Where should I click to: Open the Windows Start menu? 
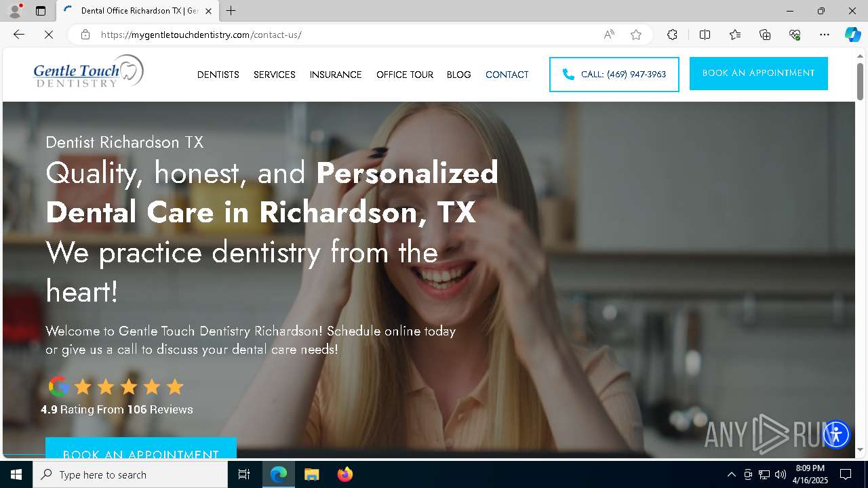(16, 474)
